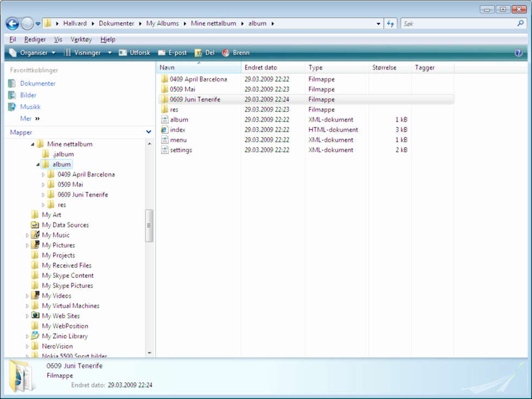Click the Hallvard breadcrumb in address bar
532x399 pixels.
coord(75,23)
